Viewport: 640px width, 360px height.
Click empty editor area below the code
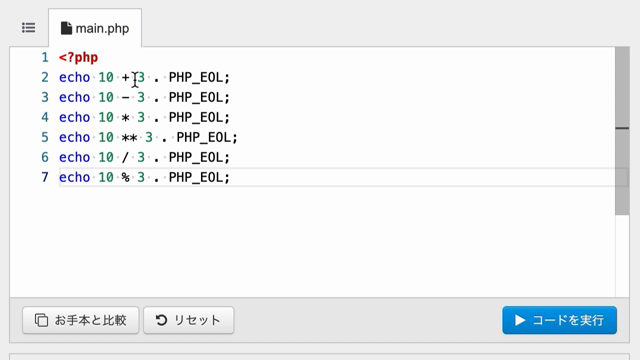pyautogui.click(x=312, y=242)
